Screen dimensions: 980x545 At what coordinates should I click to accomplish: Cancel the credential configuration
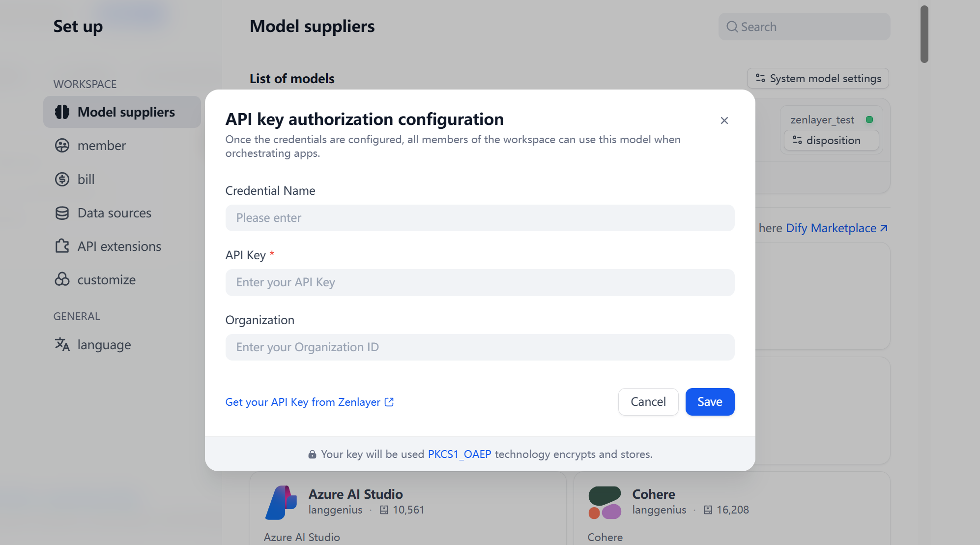click(x=648, y=402)
